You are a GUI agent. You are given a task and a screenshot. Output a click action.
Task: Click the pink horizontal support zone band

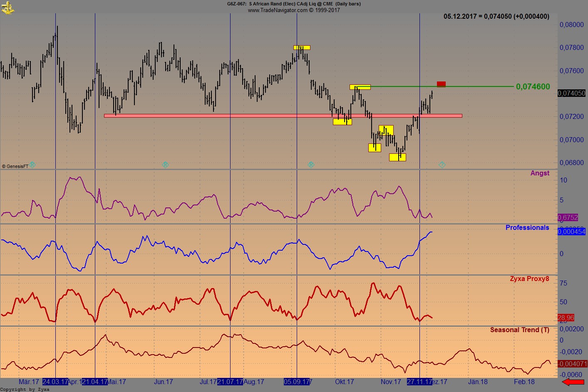tap(283, 116)
